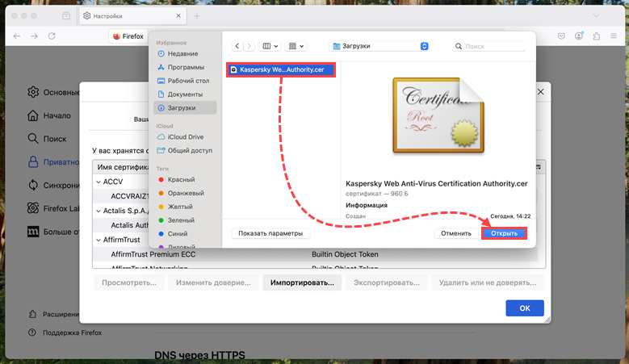Click the Открыть button
Screen dimensions: 629x364
pos(504,233)
